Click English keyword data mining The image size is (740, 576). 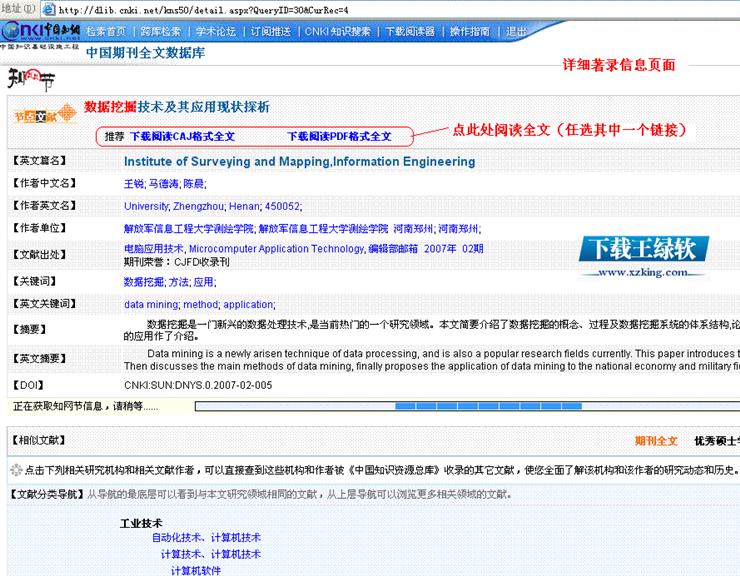pyautogui.click(x=151, y=305)
